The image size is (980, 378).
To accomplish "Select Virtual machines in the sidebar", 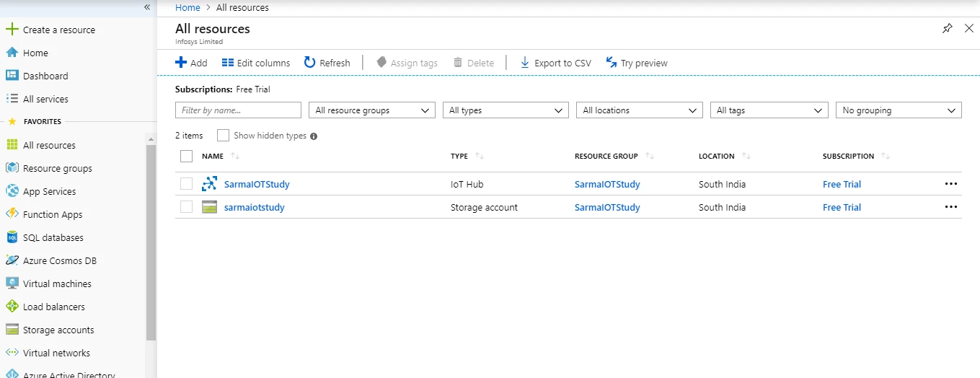I will (57, 283).
